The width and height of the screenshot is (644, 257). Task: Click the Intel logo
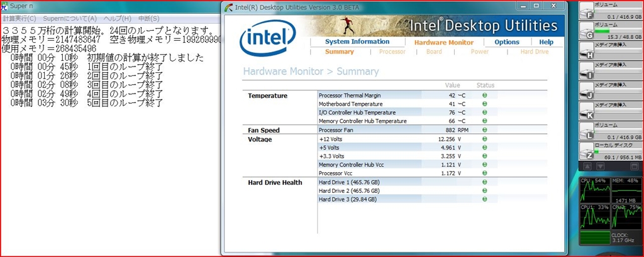click(267, 37)
